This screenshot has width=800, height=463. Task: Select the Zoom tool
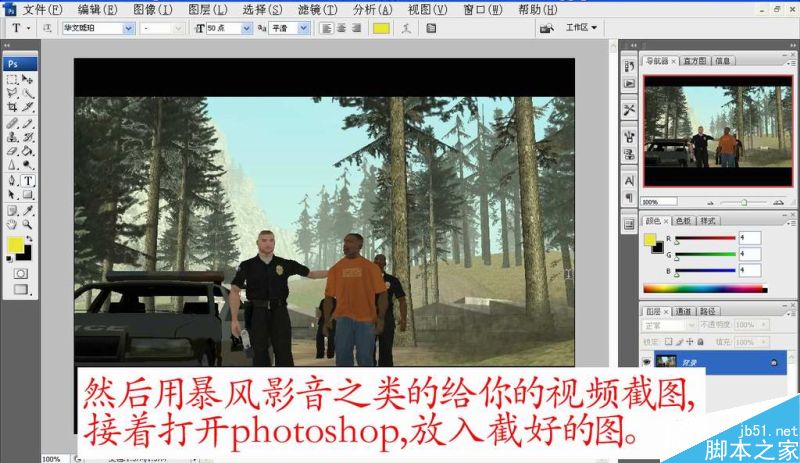(x=28, y=224)
